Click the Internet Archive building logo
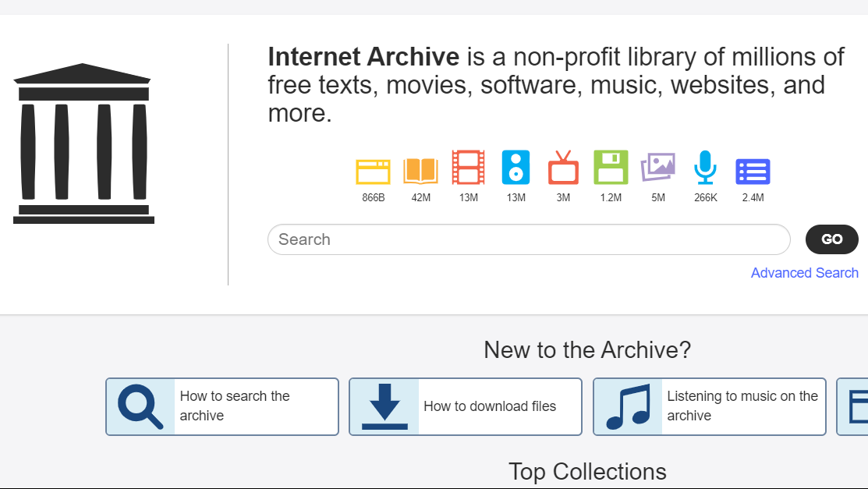Viewport: 868px width, 489px height. pos(83,144)
